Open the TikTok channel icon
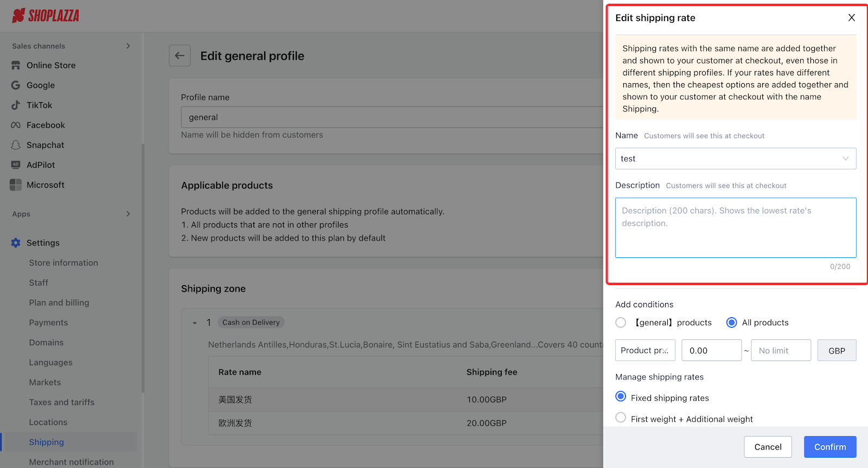This screenshot has width=868, height=468. (x=16, y=105)
